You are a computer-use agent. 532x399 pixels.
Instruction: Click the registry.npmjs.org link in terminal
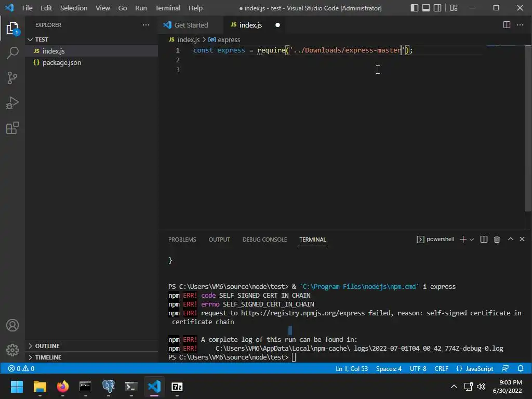(303, 313)
